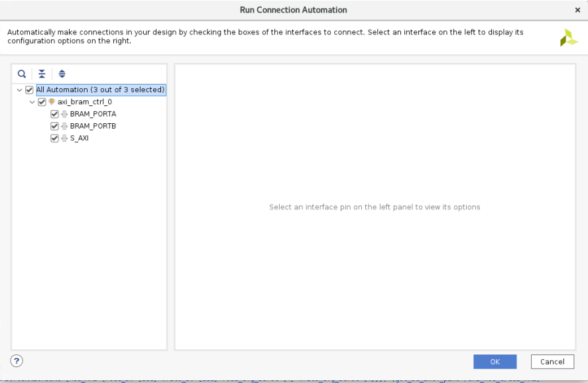
Task: Click the help question mark icon
Action: point(16,361)
